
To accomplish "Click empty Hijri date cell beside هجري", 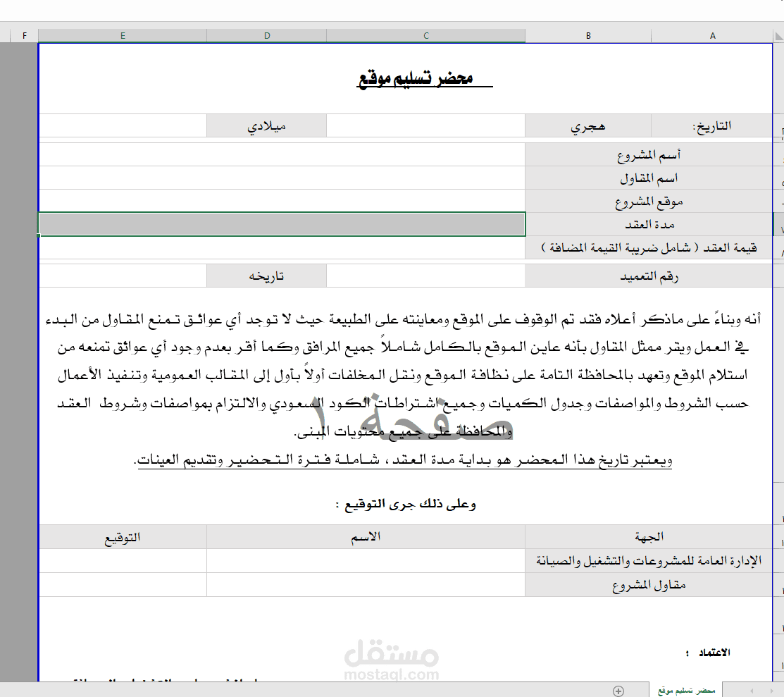I will point(426,125).
